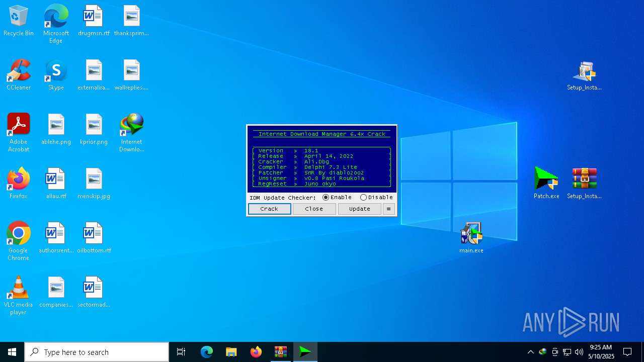Click the Unsigner v0.8 Pasi Roukola line
Screen dimensions: 644x362
coord(321,178)
